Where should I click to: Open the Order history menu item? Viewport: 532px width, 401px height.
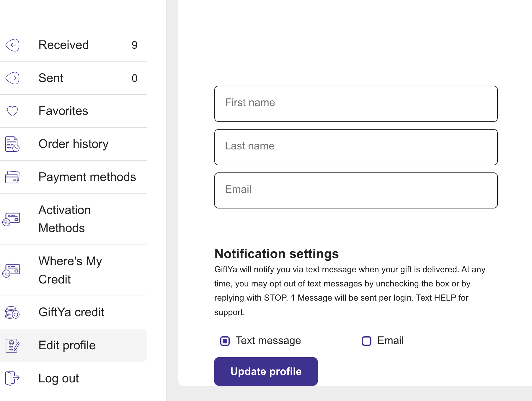[74, 144]
